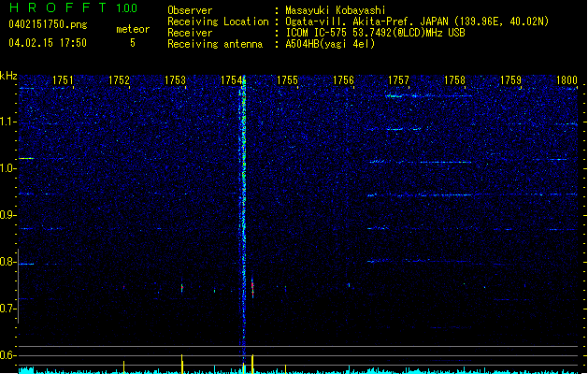Screen dimensions: 588x374
Task: Click the kHz axis unit label
Action: [8, 76]
